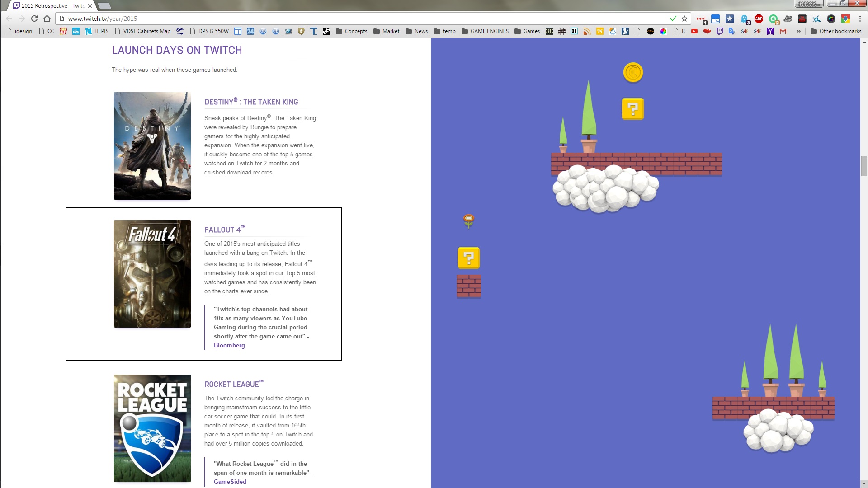
Task: Open the blue 24 bookmark icon
Action: 250,31
